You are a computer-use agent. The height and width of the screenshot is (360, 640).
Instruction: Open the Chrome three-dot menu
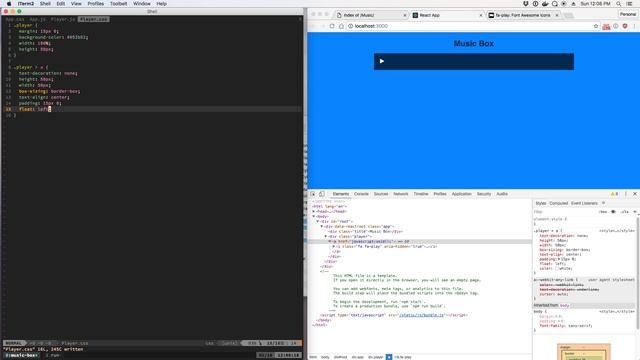[634, 26]
